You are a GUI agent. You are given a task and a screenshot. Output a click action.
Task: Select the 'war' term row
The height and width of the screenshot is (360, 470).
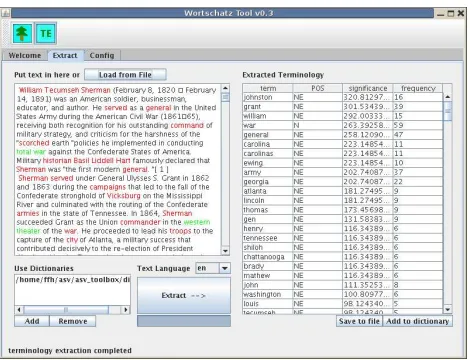(x=343, y=125)
